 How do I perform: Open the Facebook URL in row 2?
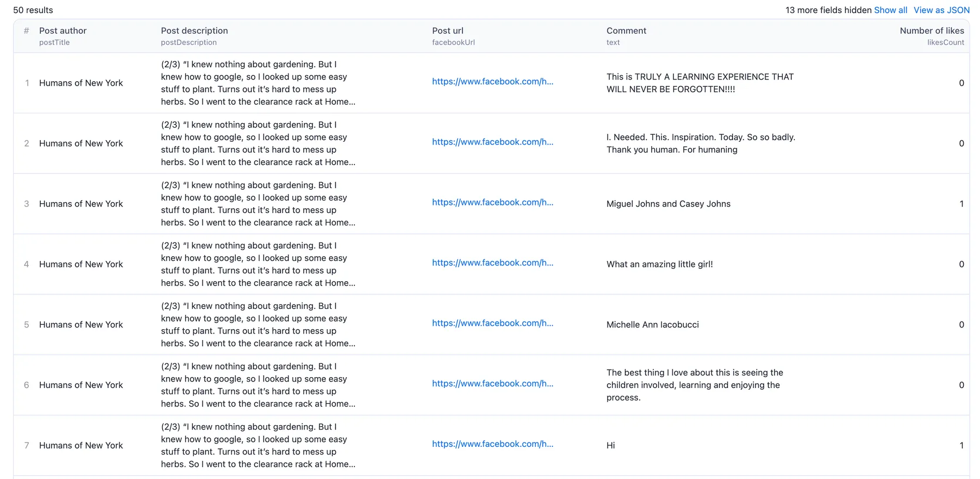[492, 142]
